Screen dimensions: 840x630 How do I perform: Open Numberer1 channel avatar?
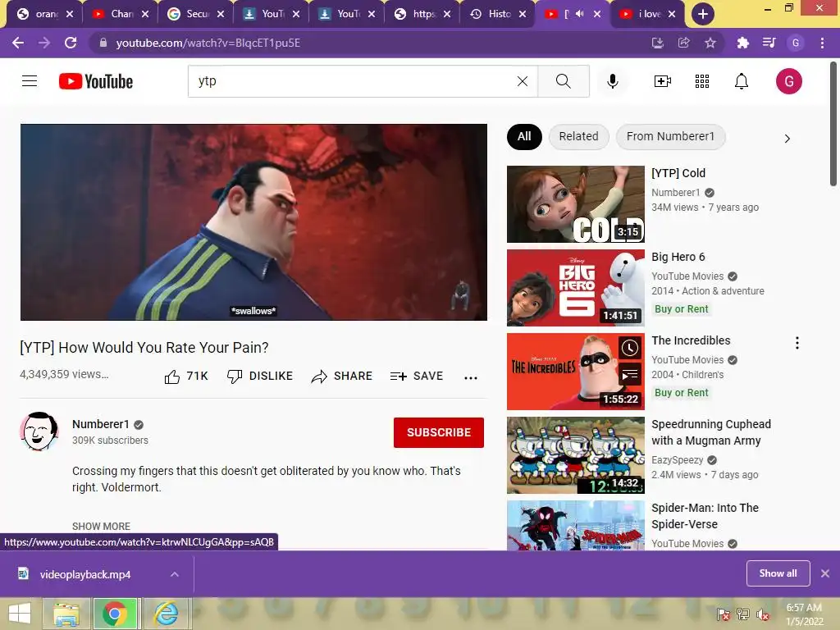pyautogui.click(x=39, y=431)
